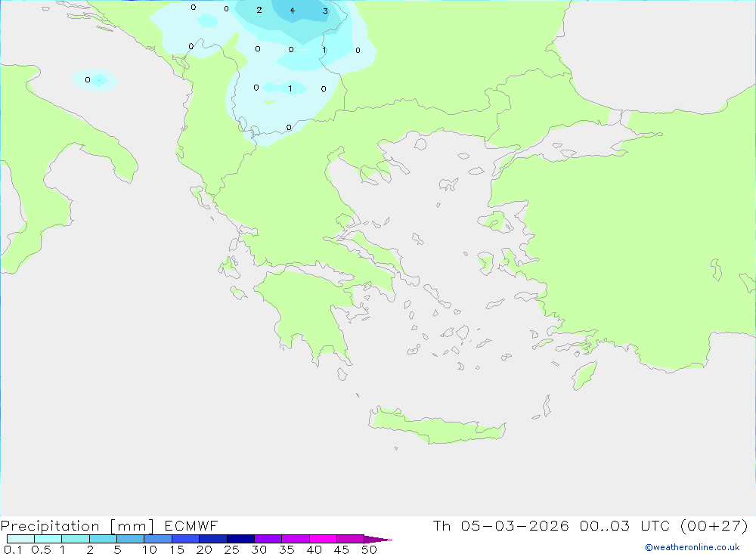Select the '0.5' legend scale label
Viewport: 756px width, 554px height.
click(x=41, y=549)
